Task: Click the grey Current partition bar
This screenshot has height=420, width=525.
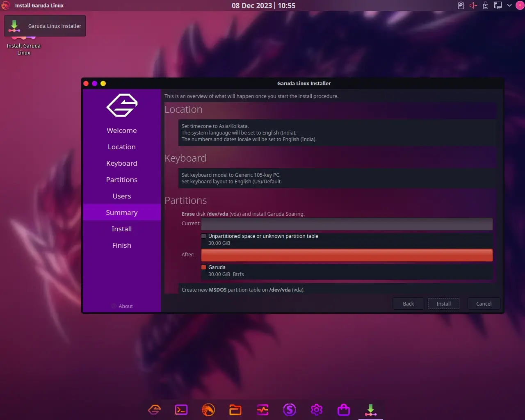Action: (347, 224)
